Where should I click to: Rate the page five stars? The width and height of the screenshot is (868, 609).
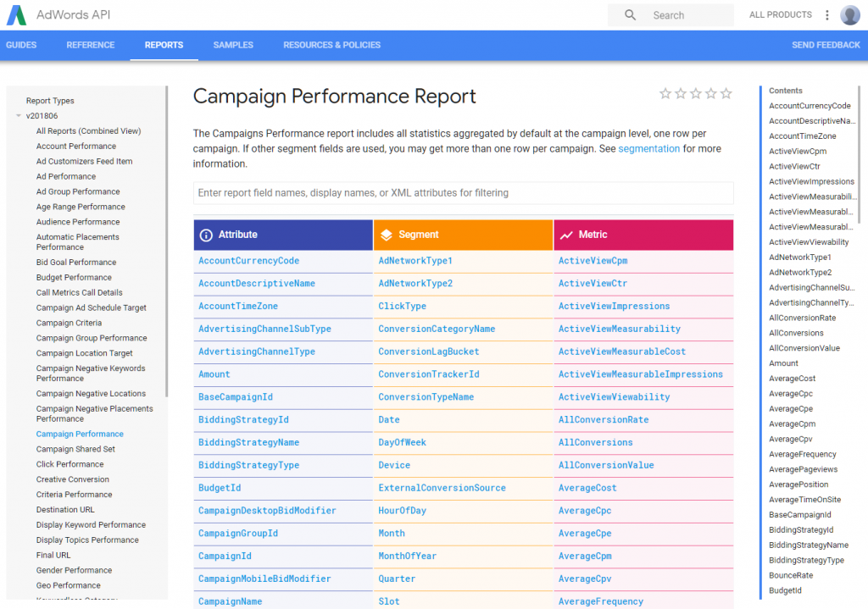click(726, 93)
